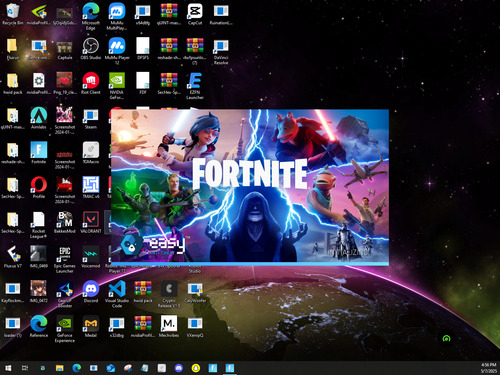Open the loader (1) desktop icon
Image resolution: width=500 pixels, height=375 pixels.
click(12, 326)
